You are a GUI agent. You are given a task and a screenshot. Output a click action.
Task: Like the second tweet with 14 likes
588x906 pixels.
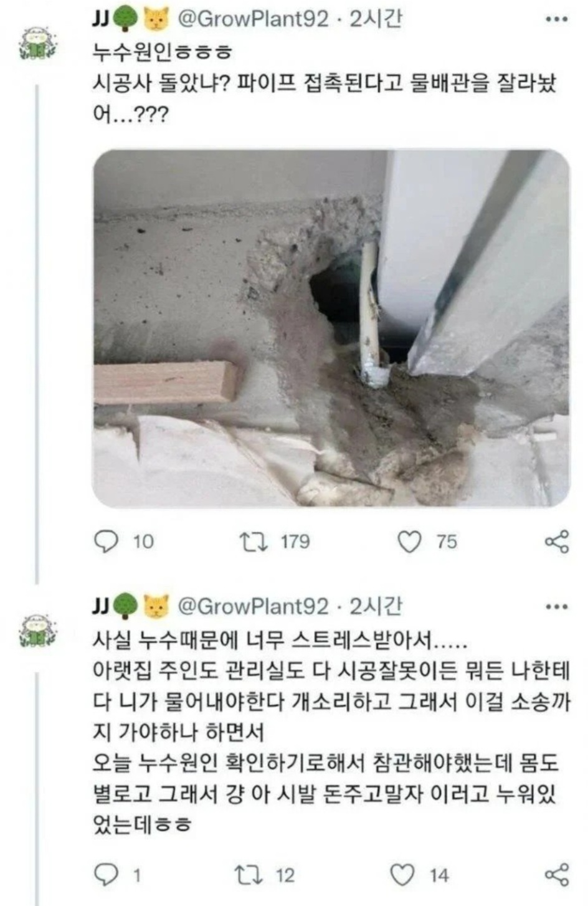click(x=402, y=875)
